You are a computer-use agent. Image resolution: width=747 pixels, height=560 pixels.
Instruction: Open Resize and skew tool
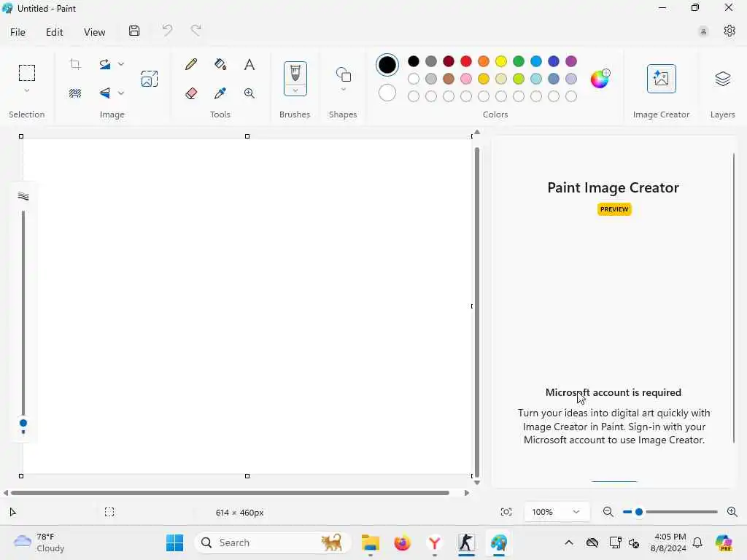pos(149,79)
